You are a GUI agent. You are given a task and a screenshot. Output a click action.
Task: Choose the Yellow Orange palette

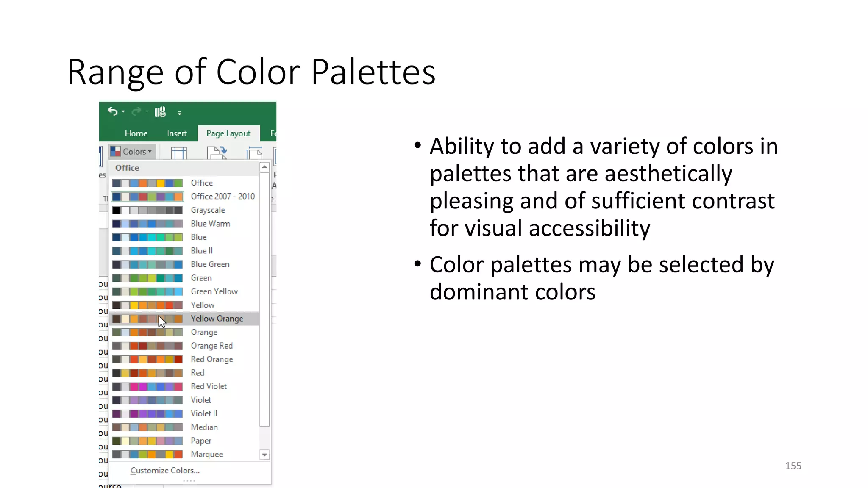tap(217, 319)
